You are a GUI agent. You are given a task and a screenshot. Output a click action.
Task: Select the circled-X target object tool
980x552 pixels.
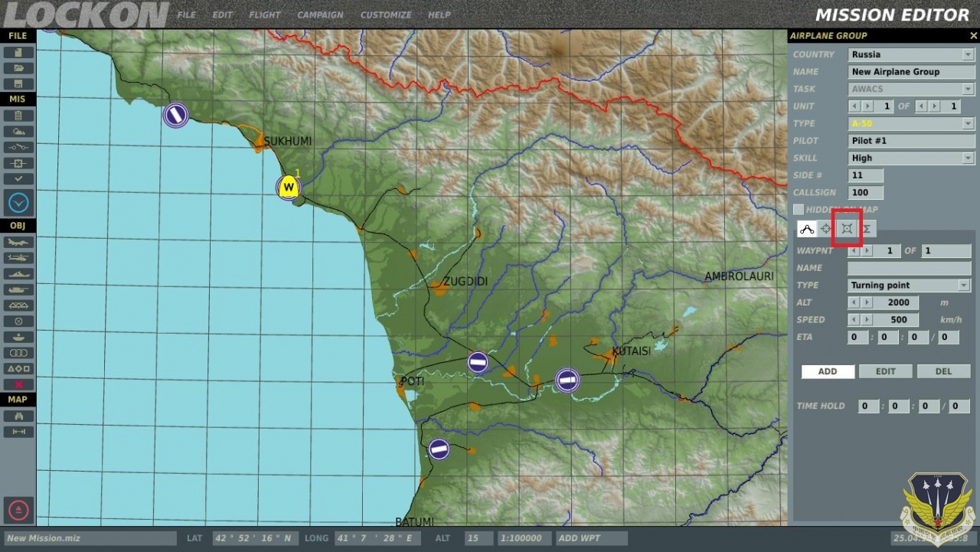point(18,321)
